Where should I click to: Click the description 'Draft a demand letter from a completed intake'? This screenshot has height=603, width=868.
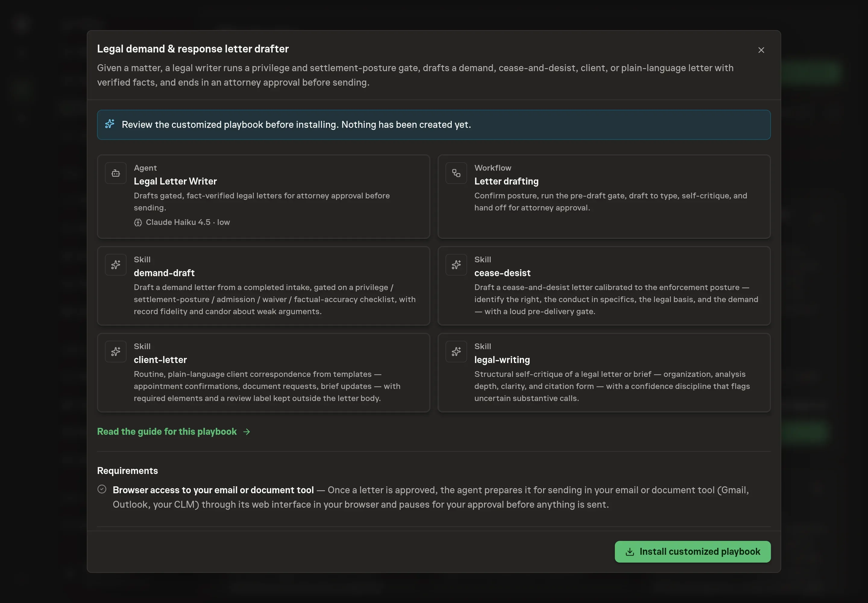click(275, 299)
